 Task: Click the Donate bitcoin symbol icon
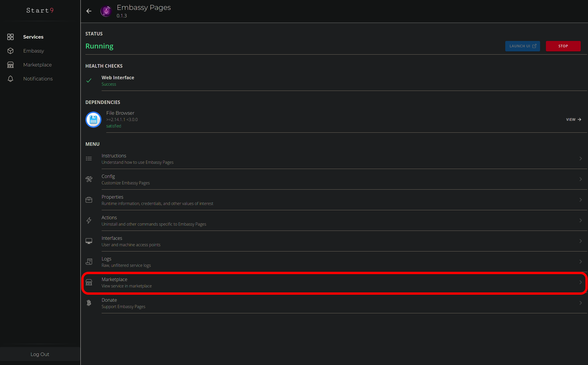pos(89,303)
